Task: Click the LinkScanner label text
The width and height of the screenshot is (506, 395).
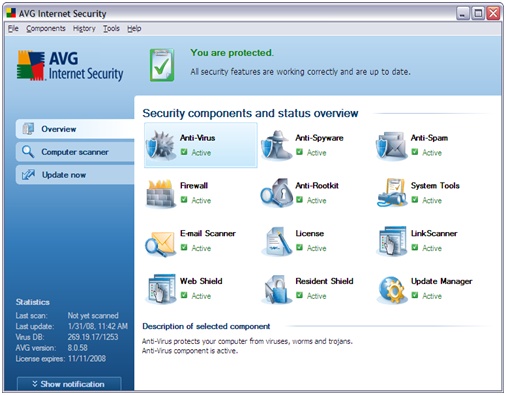Action: (x=434, y=233)
